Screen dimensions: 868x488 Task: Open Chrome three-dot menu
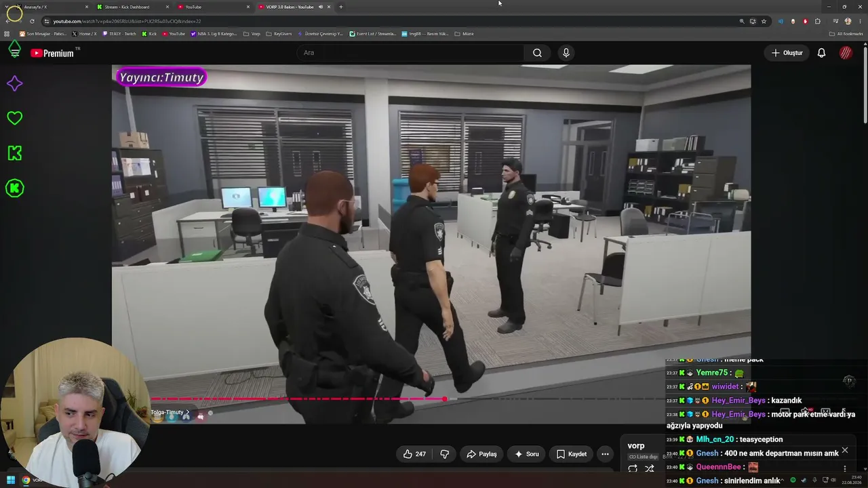click(x=860, y=21)
